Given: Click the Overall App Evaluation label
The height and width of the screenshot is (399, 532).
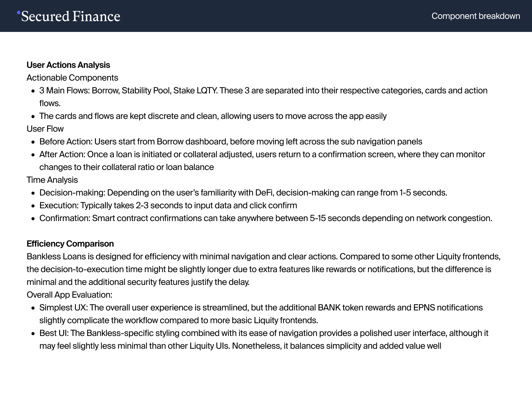Looking at the screenshot, I should [x=69, y=295].
